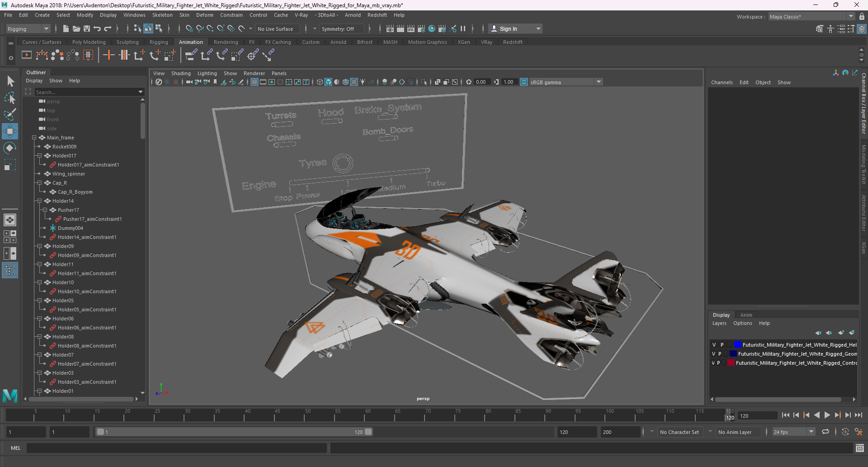Click the Undo arrow icon
The height and width of the screenshot is (467, 868).
pos(97,29)
